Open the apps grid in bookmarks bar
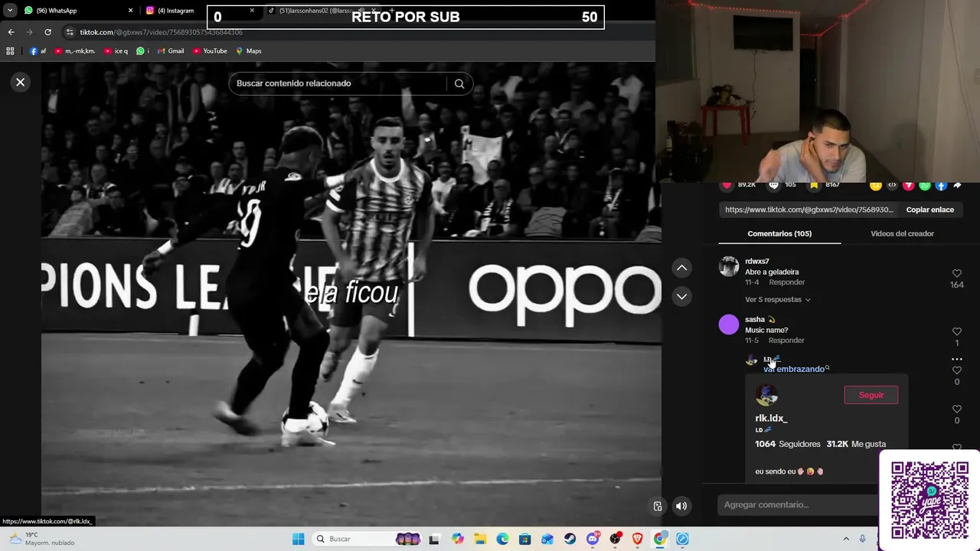 (10, 51)
